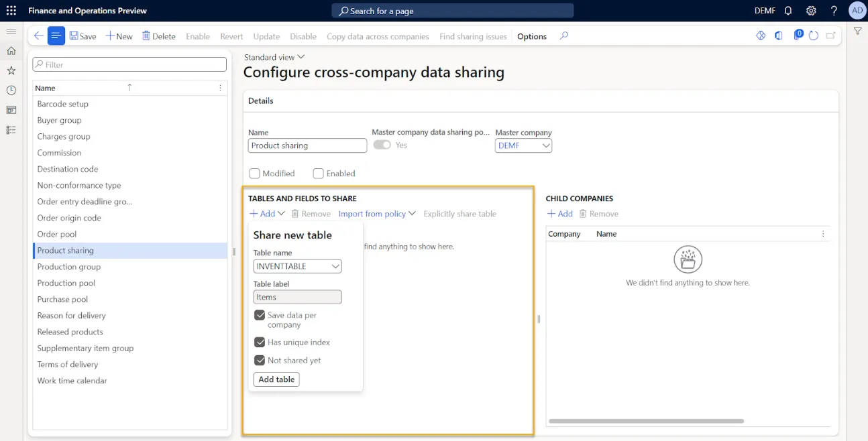
Task: Check the Enabled checkbox
Action: (319, 174)
